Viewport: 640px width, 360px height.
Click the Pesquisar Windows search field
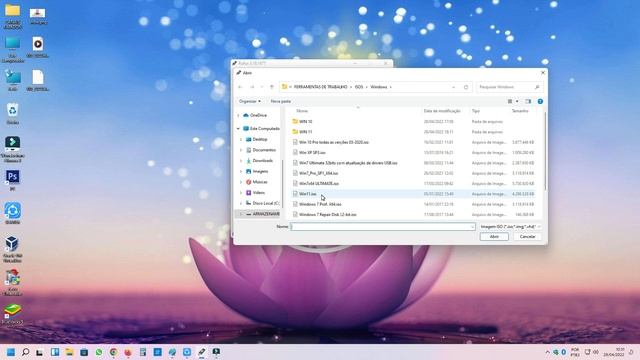(x=509, y=87)
